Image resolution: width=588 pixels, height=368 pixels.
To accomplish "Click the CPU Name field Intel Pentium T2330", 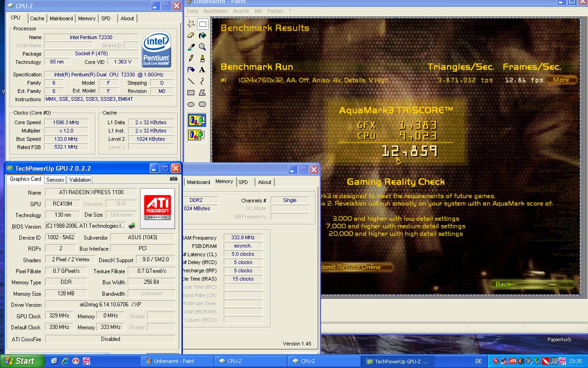I will (91, 37).
